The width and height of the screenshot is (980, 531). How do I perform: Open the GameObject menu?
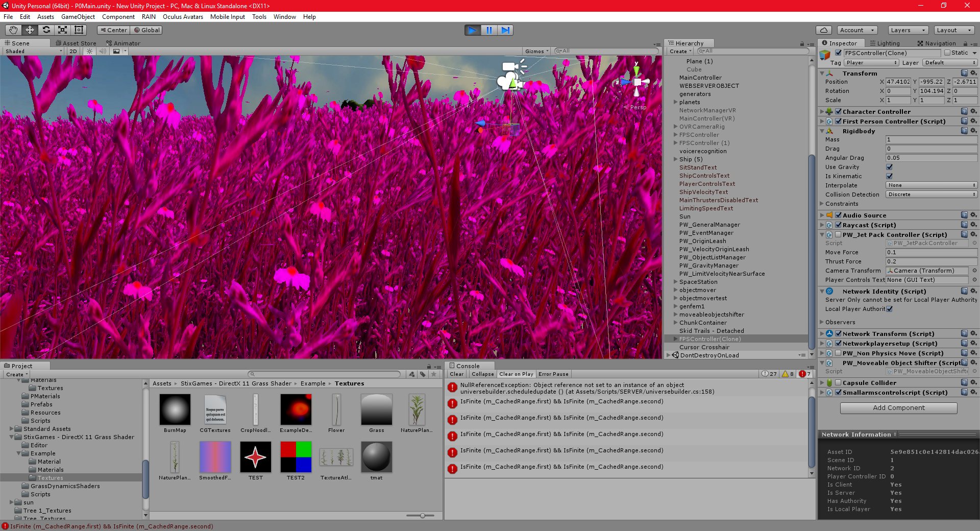click(x=78, y=17)
